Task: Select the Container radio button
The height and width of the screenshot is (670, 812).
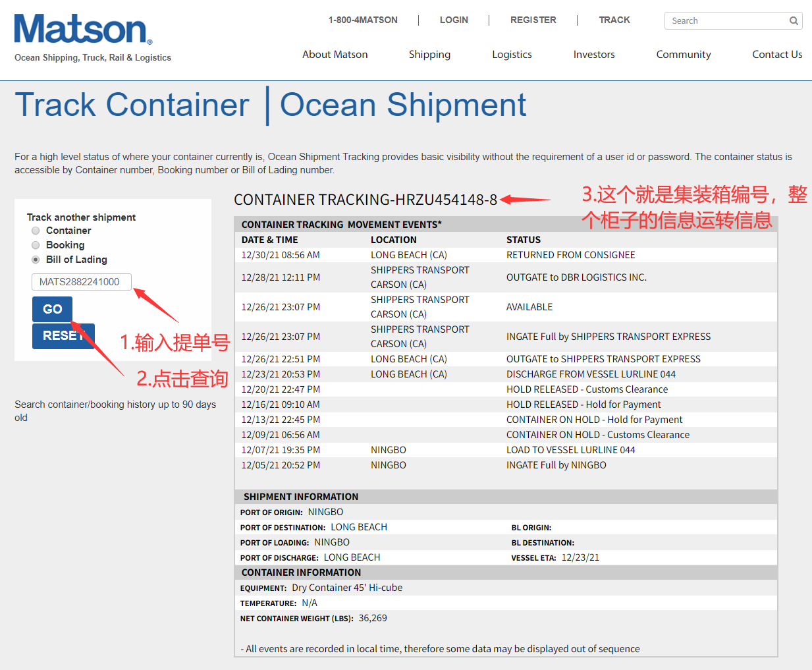Action: coord(36,231)
